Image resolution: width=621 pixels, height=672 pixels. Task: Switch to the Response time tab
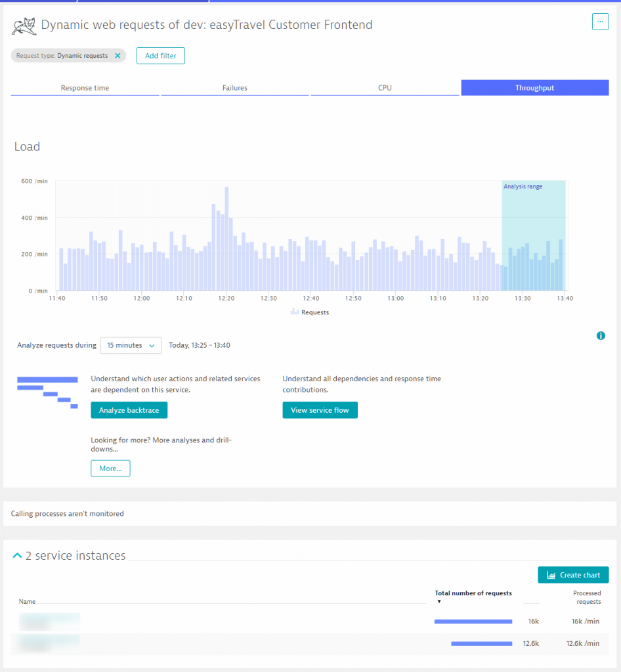(x=85, y=88)
